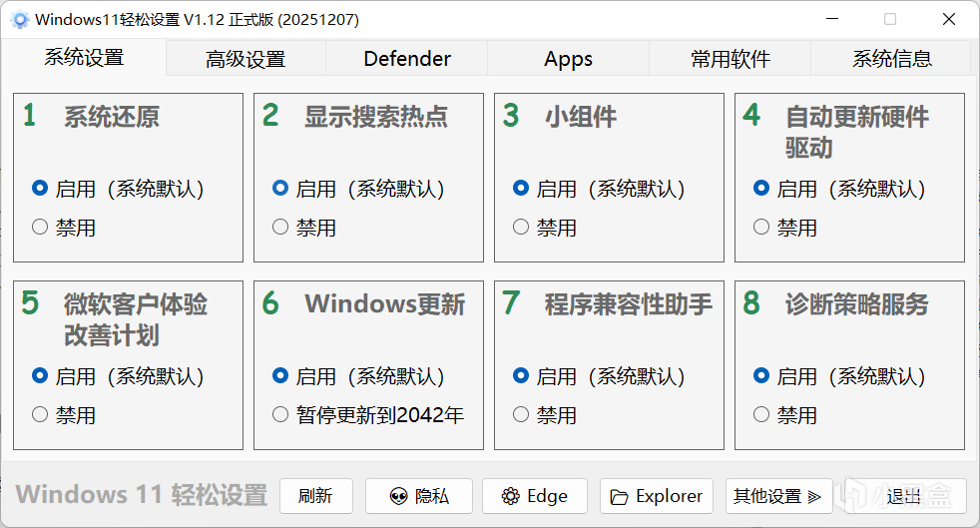
Task: Expand 其他设置 more settings
Action: (x=778, y=496)
